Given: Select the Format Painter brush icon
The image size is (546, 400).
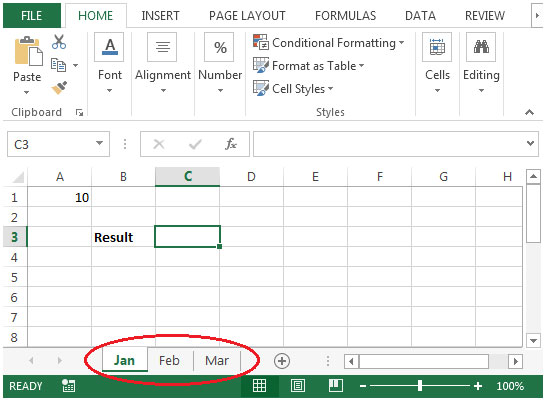Looking at the screenshot, I should (59, 88).
